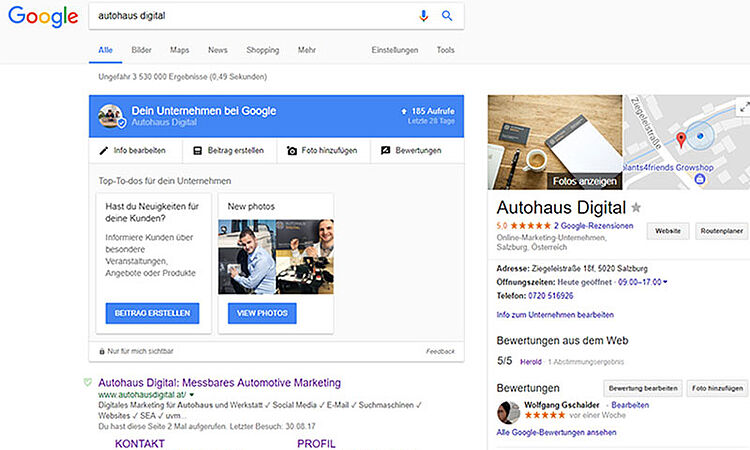Screen dimensions: 750x450
Task: Open the Mehr search category menu
Action: coord(306,50)
